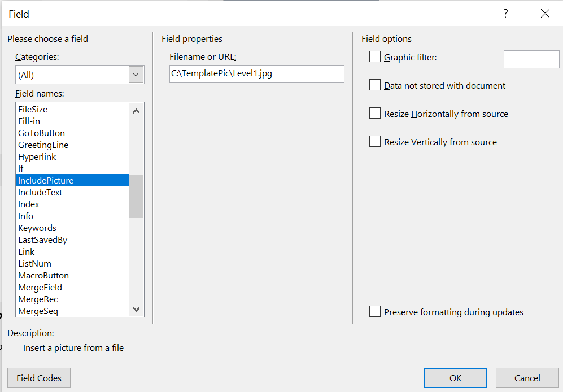The width and height of the screenshot is (563, 392).
Task: Select the If field name
Action: tap(72, 168)
